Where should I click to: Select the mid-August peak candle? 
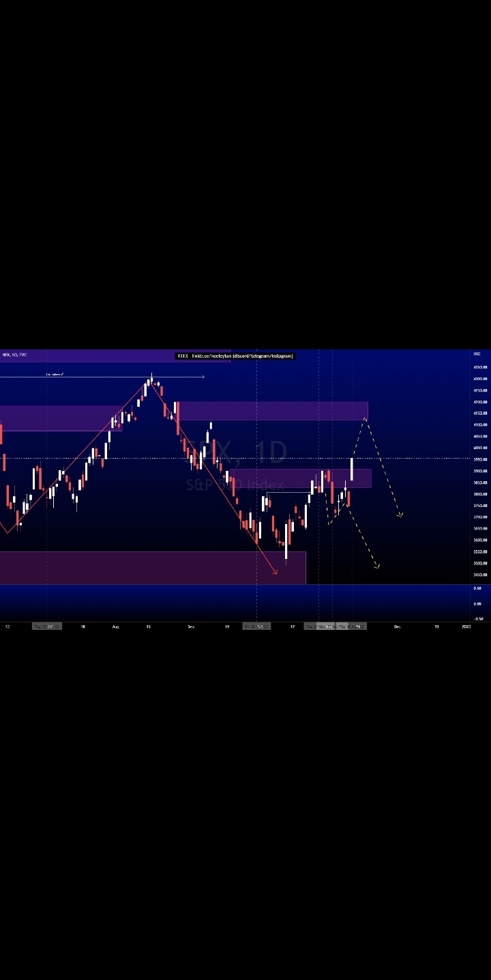click(151, 380)
